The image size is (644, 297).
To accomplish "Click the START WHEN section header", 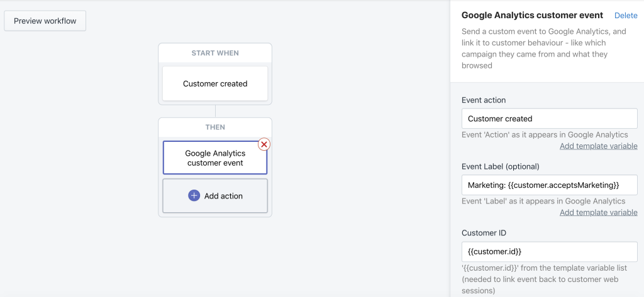I will 215,53.
